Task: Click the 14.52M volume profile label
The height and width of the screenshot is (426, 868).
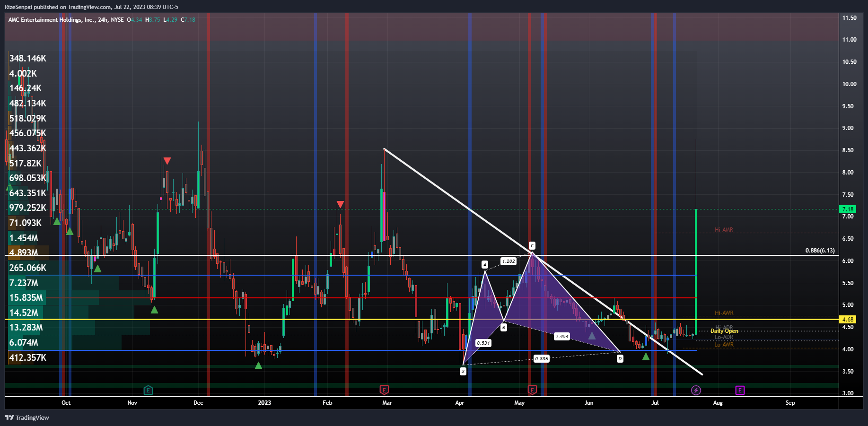Action: (x=24, y=313)
